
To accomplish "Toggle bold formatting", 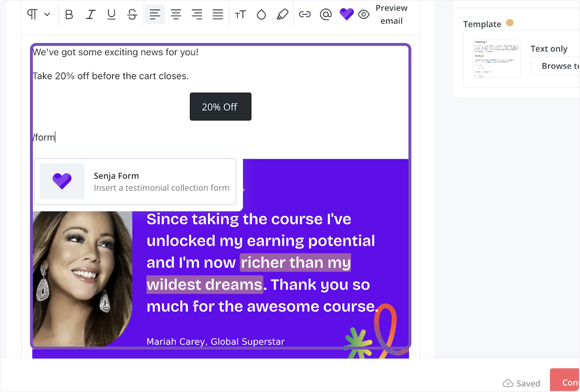I will click(69, 14).
